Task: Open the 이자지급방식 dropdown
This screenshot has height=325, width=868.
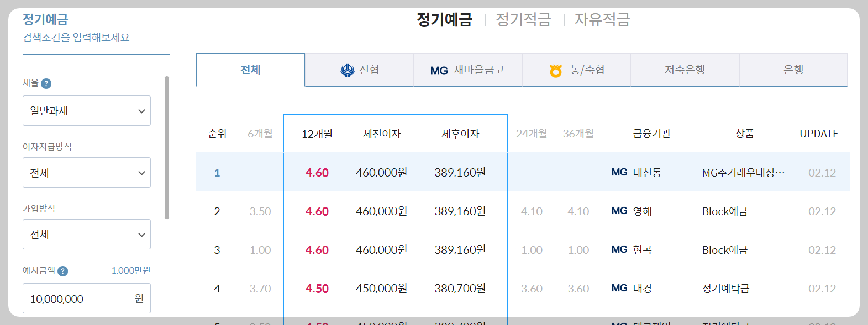Action: pyautogui.click(x=87, y=172)
